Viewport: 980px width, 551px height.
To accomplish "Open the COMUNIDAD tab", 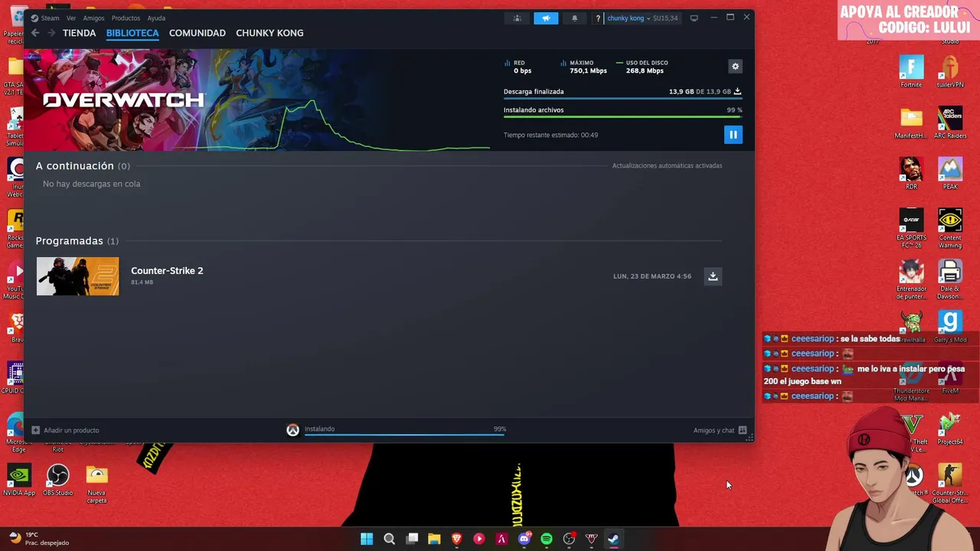I will pyautogui.click(x=198, y=33).
